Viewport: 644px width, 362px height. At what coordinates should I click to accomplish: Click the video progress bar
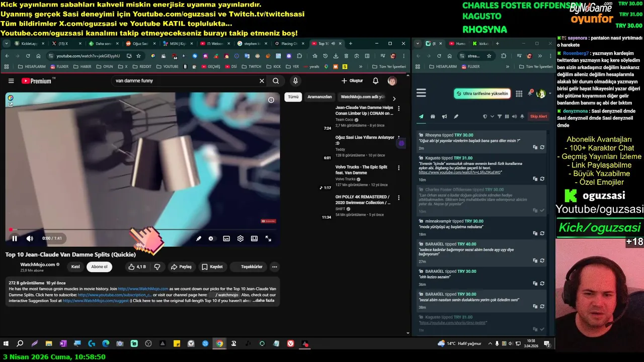[142, 230]
